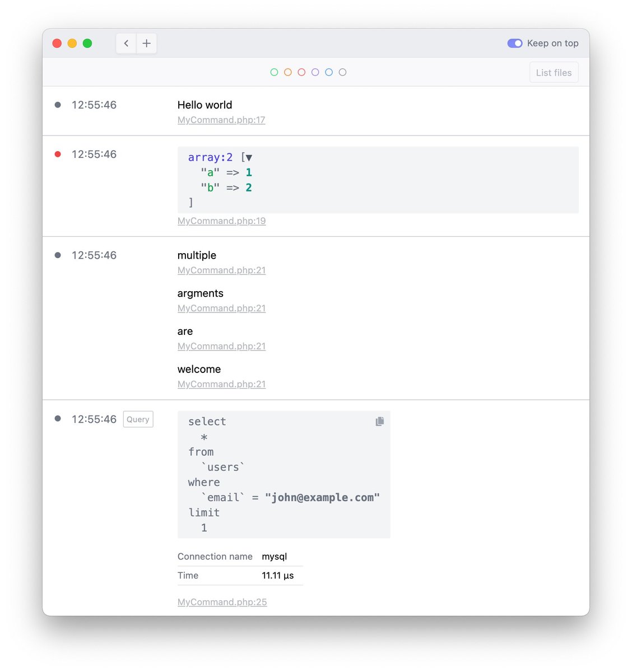Screen dimensions: 632x672
Task: Click the gray dot beside Query entry
Action: pyautogui.click(x=58, y=418)
